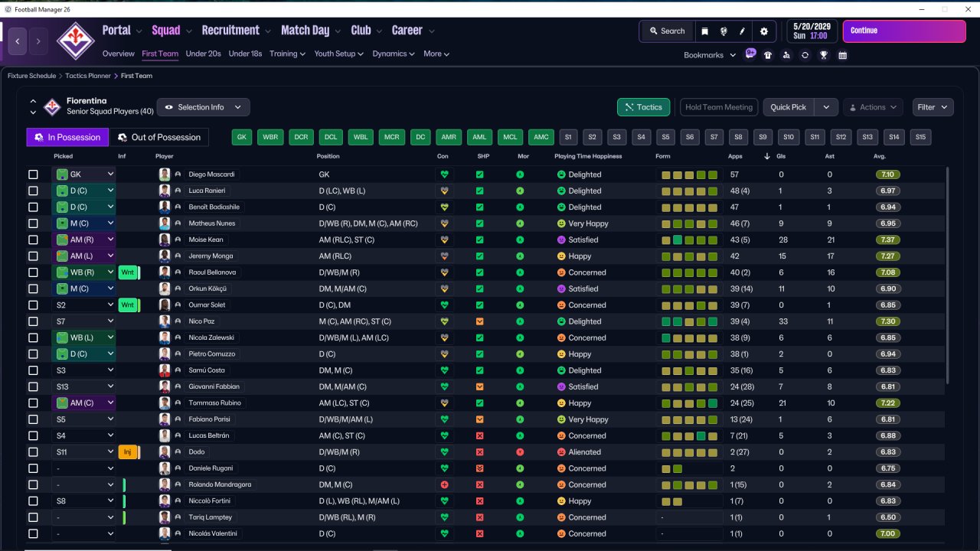Select the checkbox for Dodo
The width and height of the screenshot is (980, 551).
click(33, 452)
